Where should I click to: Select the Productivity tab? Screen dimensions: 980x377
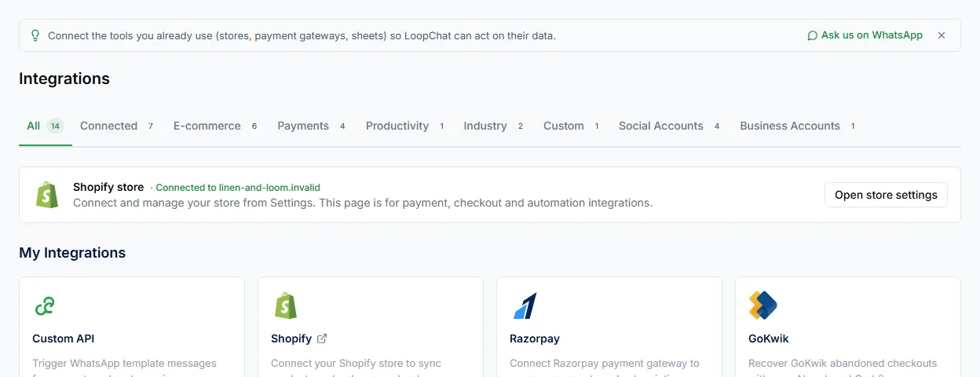pos(405,126)
